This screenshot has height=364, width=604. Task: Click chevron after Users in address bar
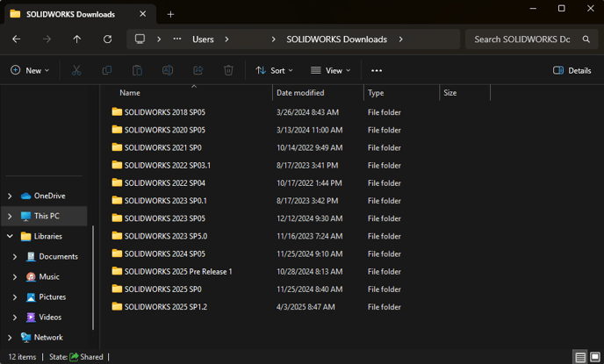(226, 39)
